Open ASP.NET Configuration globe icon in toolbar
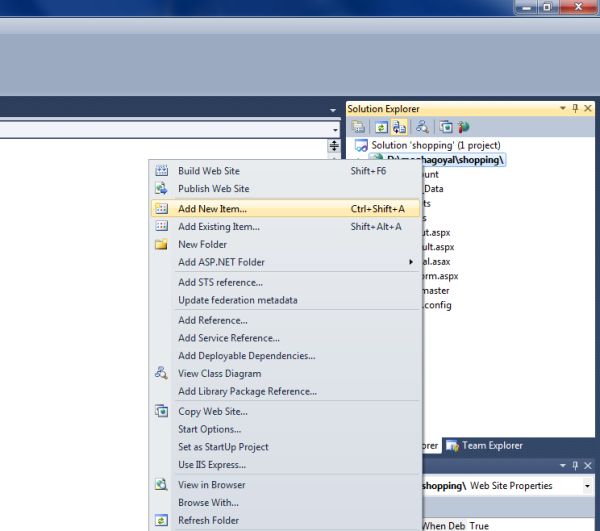 click(463, 127)
